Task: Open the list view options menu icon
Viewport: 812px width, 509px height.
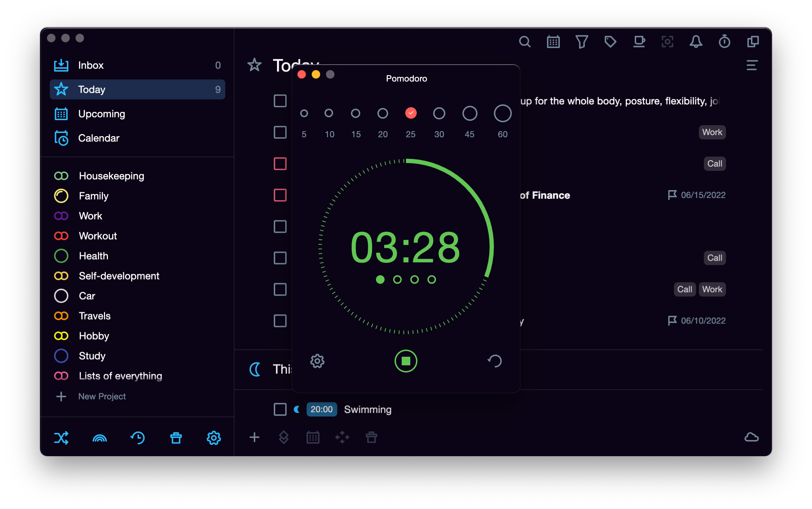Action: (x=752, y=65)
